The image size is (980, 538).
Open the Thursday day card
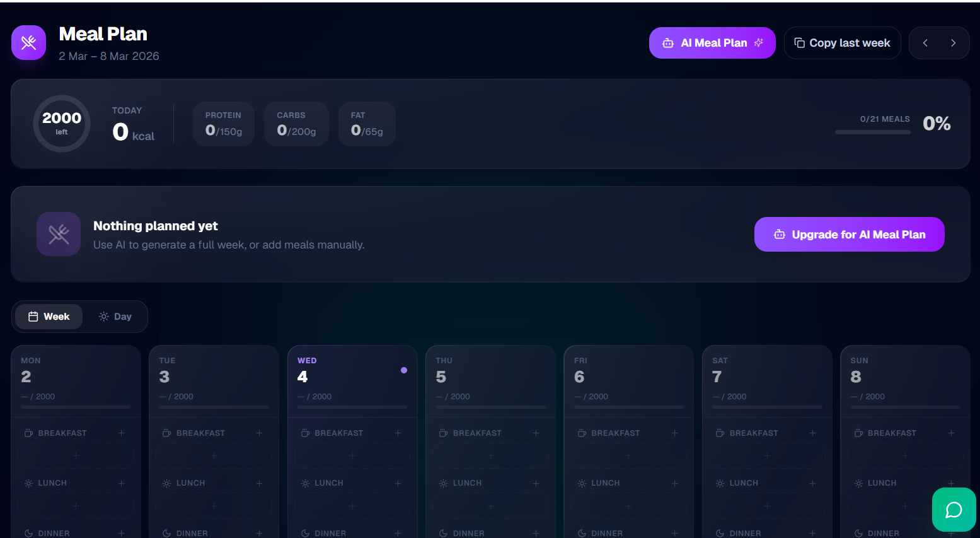tap(490, 377)
